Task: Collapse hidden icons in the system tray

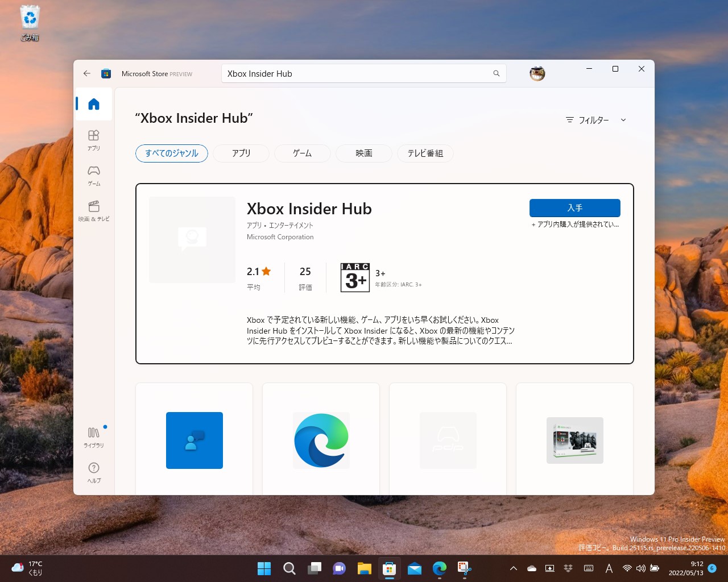Action: coord(512,568)
